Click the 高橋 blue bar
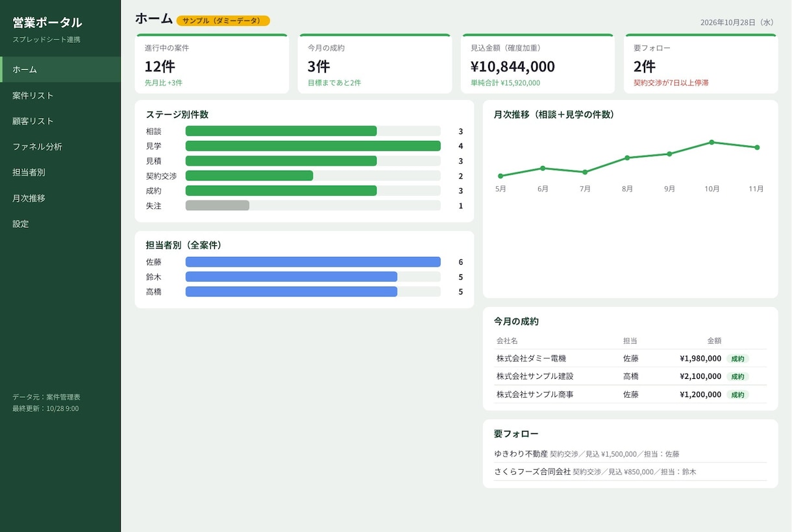The width and height of the screenshot is (792, 532). click(x=291, y=292)
